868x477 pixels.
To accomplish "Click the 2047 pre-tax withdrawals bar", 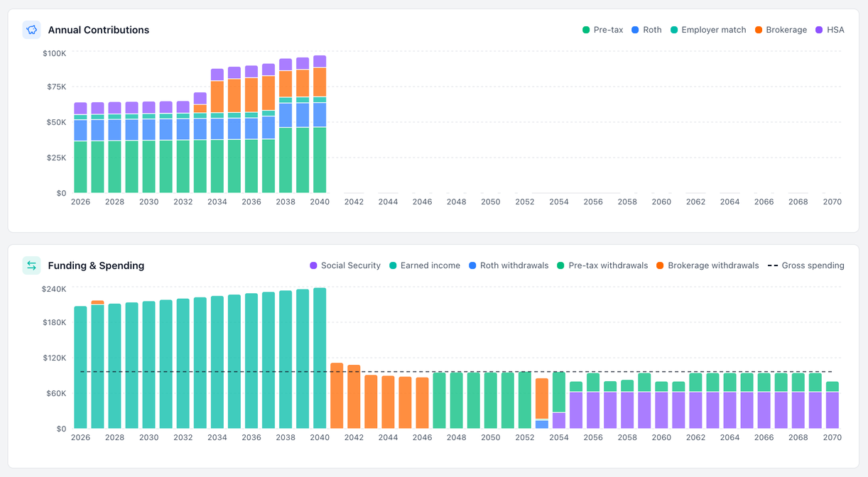I will [439, 400].
